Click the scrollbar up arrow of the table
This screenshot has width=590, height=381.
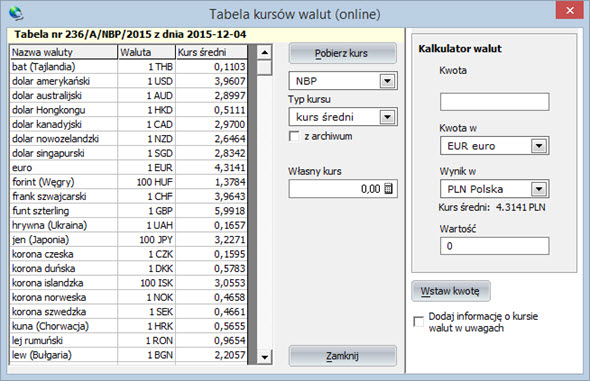coord(265,52)
